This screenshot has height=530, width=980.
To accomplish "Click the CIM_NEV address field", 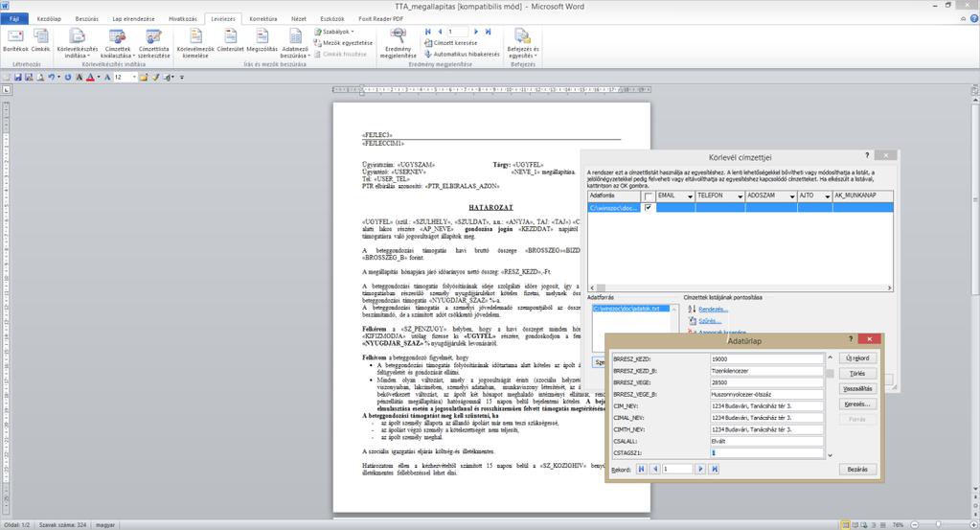I will coord(767,406).
